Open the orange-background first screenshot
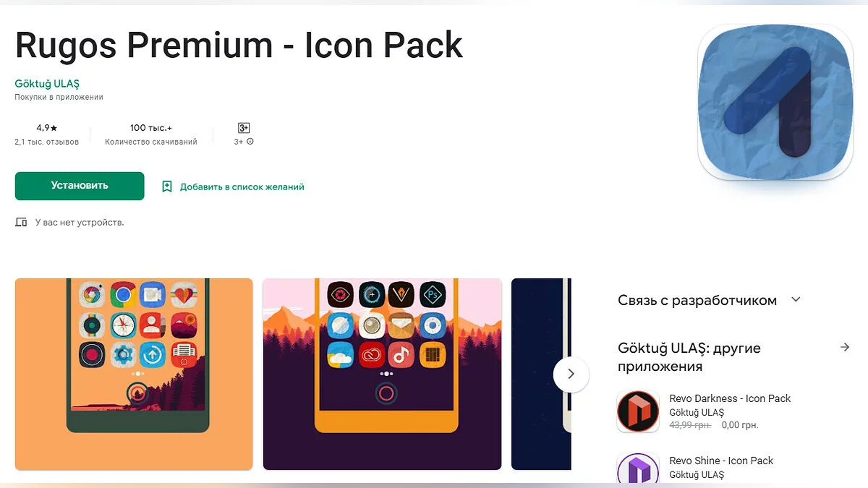The height and width of the screenshot is (488, 868). click(x=134, y=374)
